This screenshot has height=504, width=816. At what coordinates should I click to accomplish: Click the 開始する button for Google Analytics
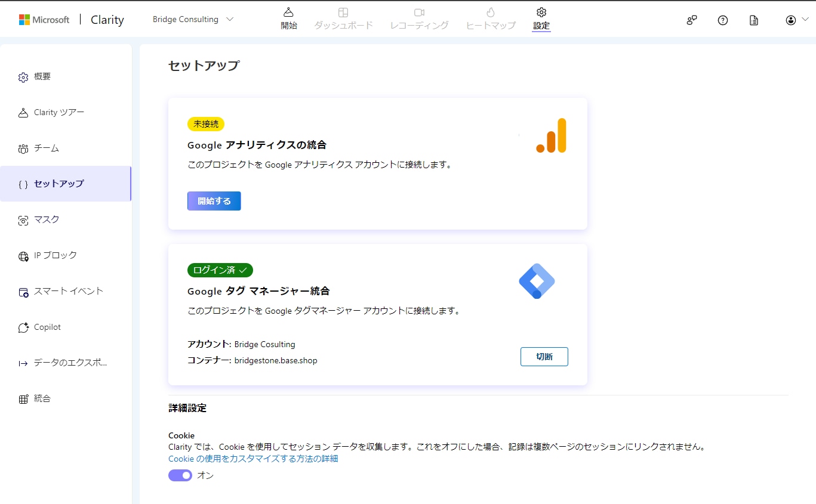[214, 201]
